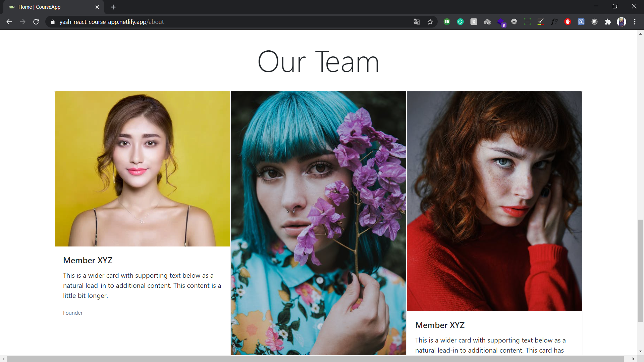Open the Grammarly extension
644x362 pixels.
(x=461, y=21)
